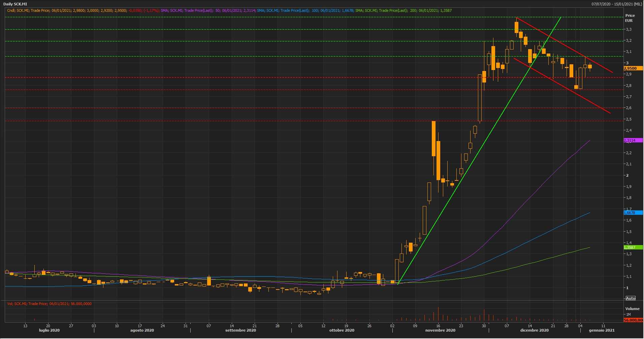This screenshot has width=644, height=339.
Task: Click the red 56.000,00 volume value tag
Action: point(633,320)
